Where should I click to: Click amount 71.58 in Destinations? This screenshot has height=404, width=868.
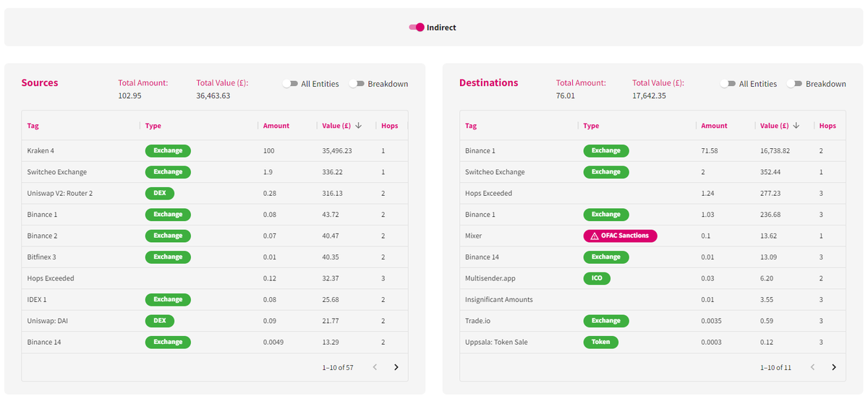click(x=710, y=151)
